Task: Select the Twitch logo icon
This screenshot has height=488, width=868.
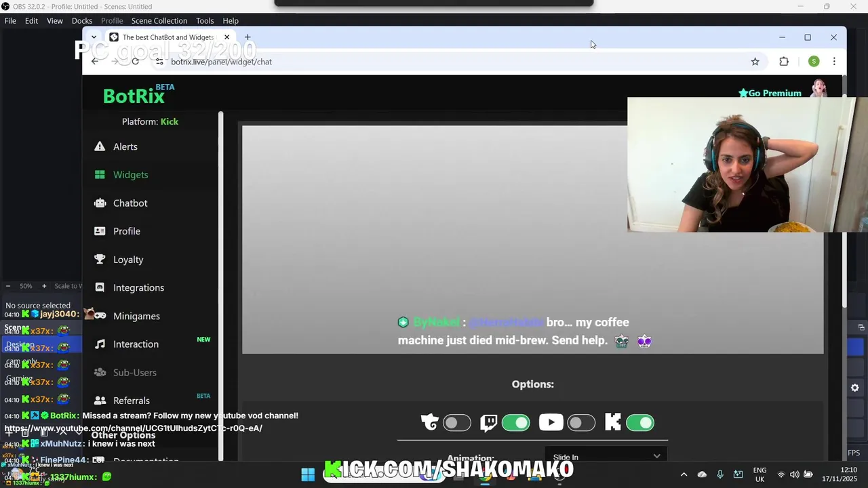Action: pos(489,423)
